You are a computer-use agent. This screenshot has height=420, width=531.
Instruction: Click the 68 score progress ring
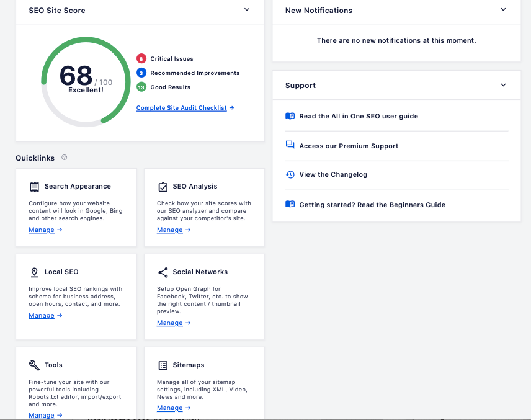click(x=86, y=82)
